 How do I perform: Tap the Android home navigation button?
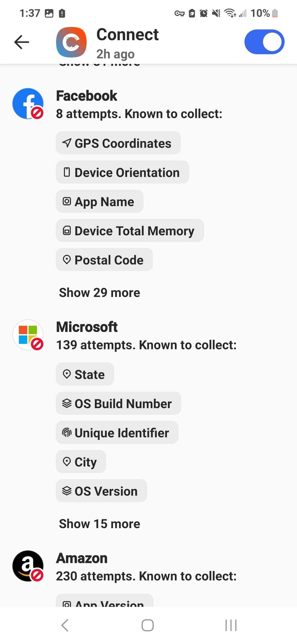[x=148, y=625]
